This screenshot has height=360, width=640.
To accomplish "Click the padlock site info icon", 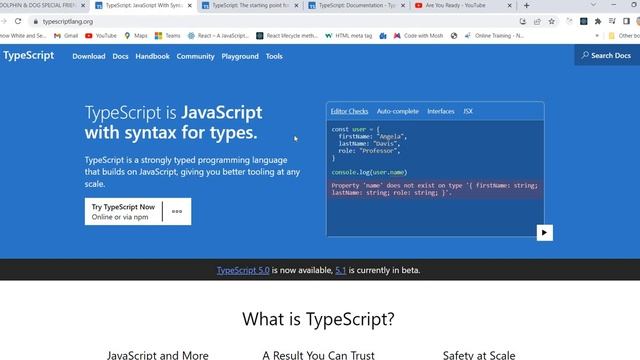I will coord(36,22).
